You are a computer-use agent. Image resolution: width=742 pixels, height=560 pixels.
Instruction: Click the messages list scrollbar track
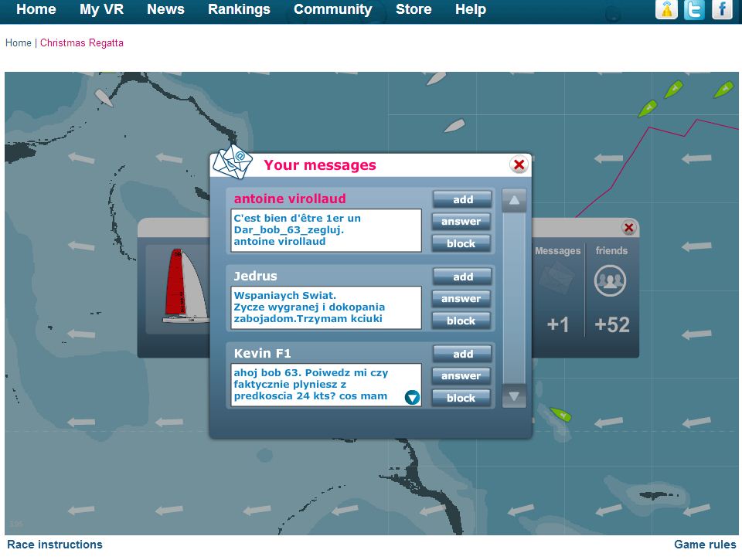(514, 298)
